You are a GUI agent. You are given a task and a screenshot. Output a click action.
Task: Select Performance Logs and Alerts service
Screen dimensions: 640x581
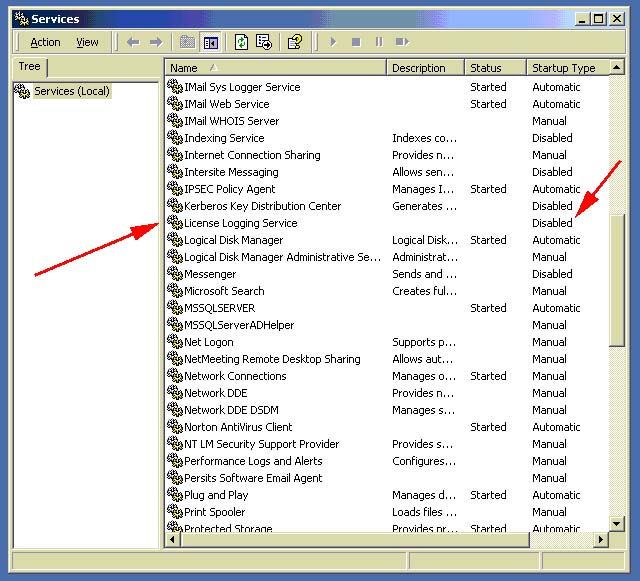tap(253, 461)
